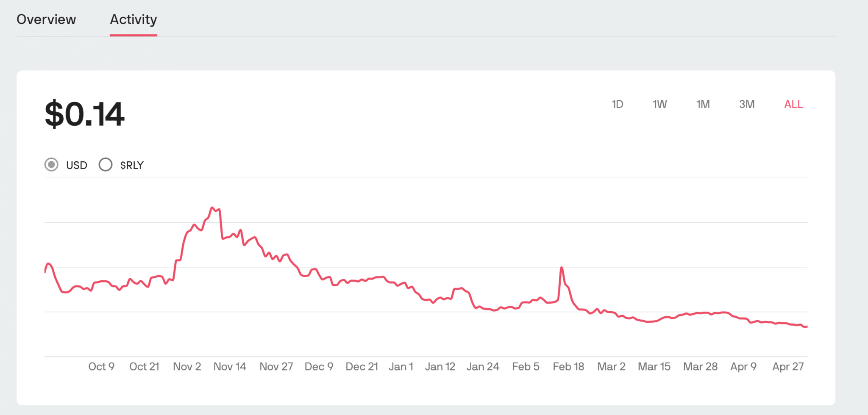Click the February spike on the price line

pos(562,268)
